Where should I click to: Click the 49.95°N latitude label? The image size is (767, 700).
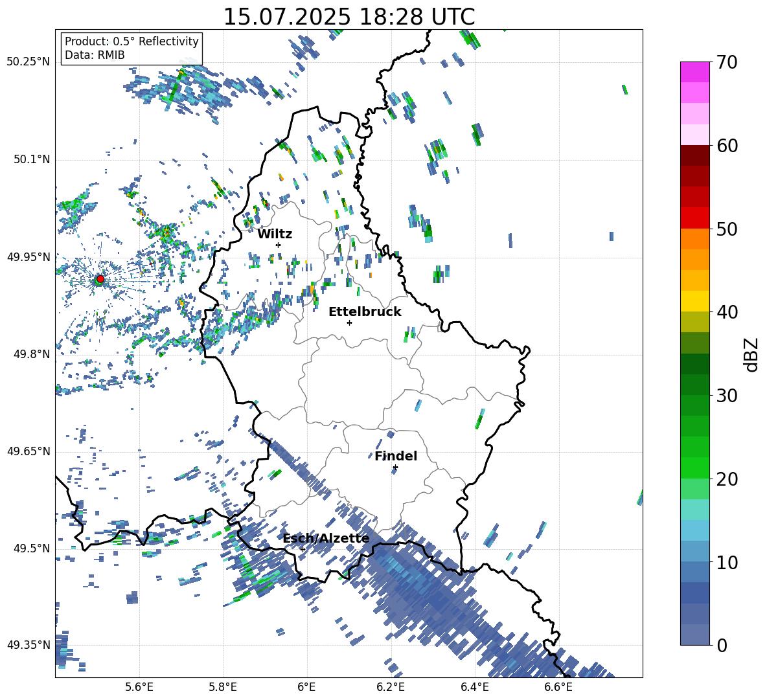tap(29, 257)
